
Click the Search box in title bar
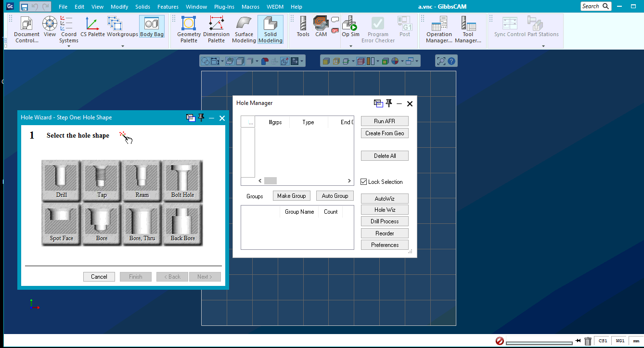click(596, 6)
